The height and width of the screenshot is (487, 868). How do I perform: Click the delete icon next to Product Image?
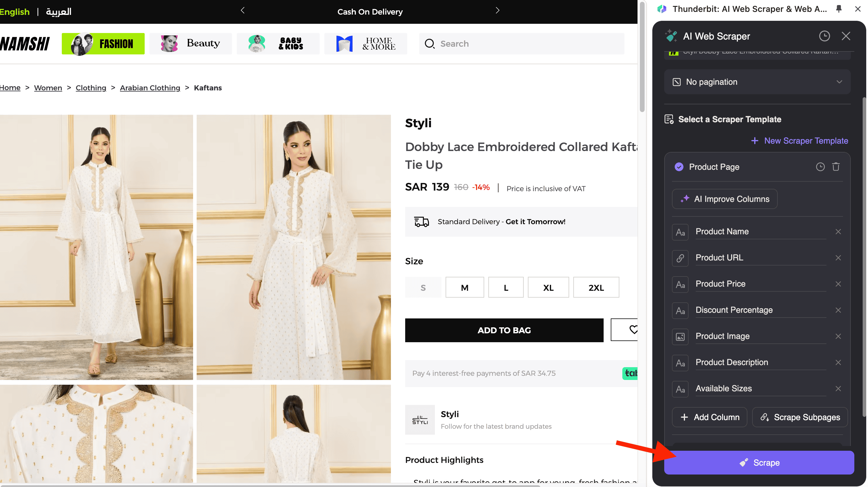point(838,336)
